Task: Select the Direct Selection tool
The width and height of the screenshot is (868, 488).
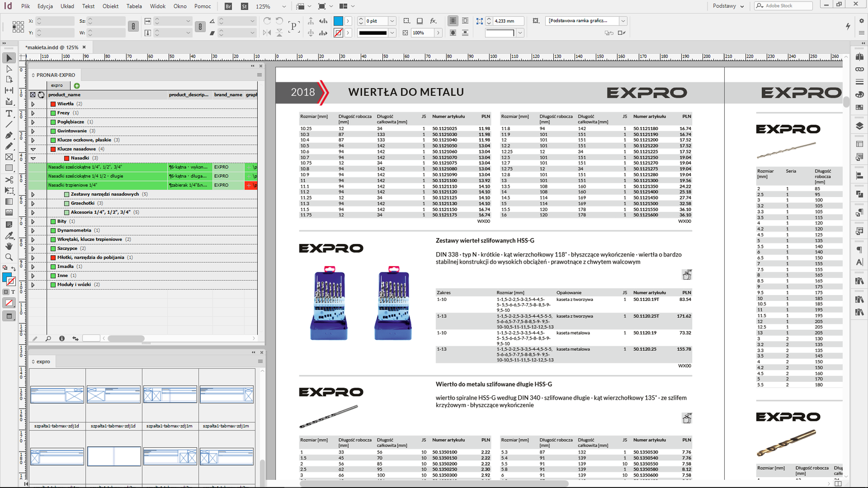Action: [9, 69]
